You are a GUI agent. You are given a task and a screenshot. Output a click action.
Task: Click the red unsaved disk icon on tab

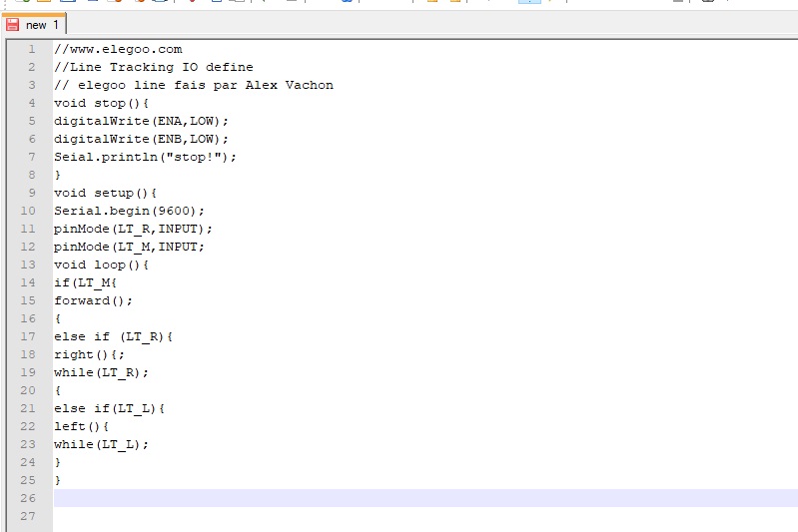[13, 25]
